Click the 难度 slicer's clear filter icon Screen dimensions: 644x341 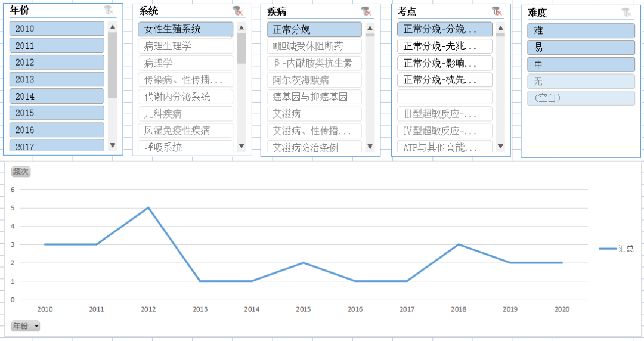point(626,13)
